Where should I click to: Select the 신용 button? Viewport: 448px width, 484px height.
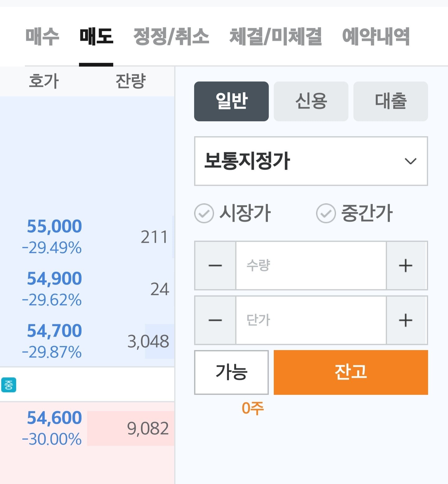[x=311, y=101]
